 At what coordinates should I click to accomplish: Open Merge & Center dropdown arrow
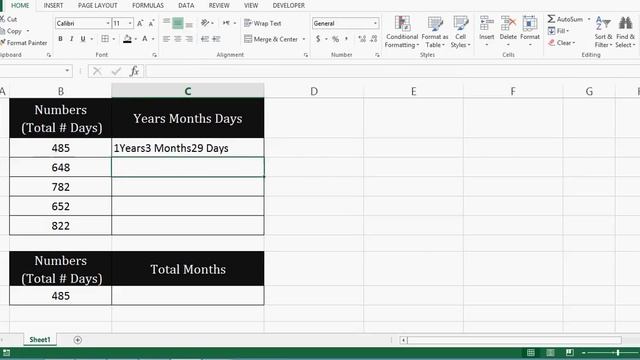[304, 39]
